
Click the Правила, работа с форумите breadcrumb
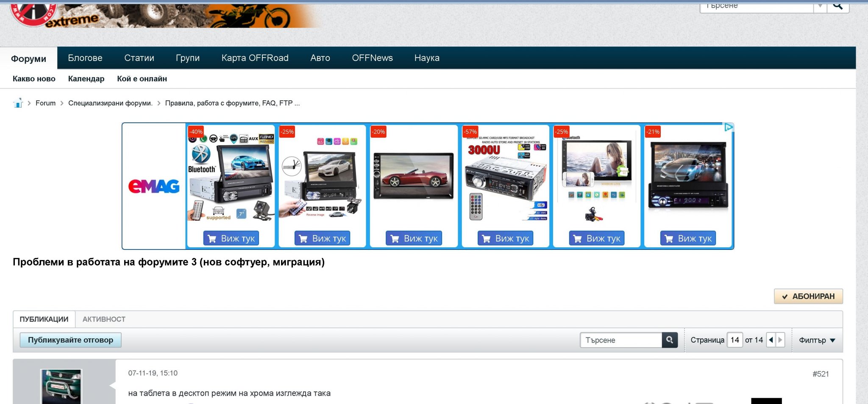[x=232, y=103]
